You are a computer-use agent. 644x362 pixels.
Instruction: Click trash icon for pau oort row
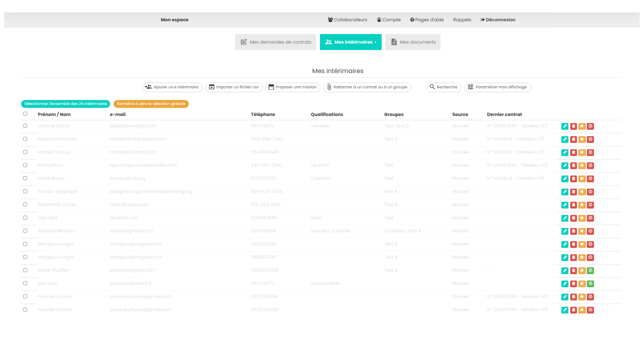pos(574,284)
